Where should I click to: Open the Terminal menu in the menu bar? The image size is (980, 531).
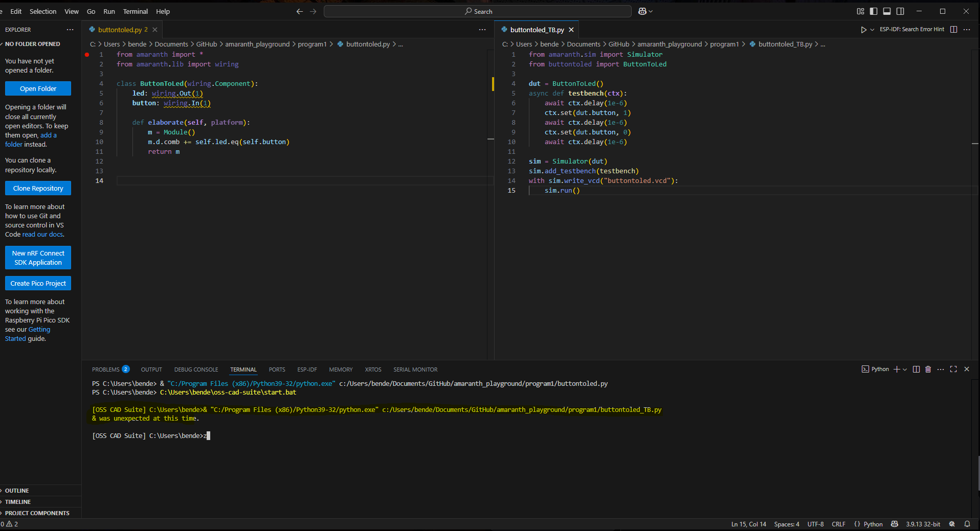[135, 11]
